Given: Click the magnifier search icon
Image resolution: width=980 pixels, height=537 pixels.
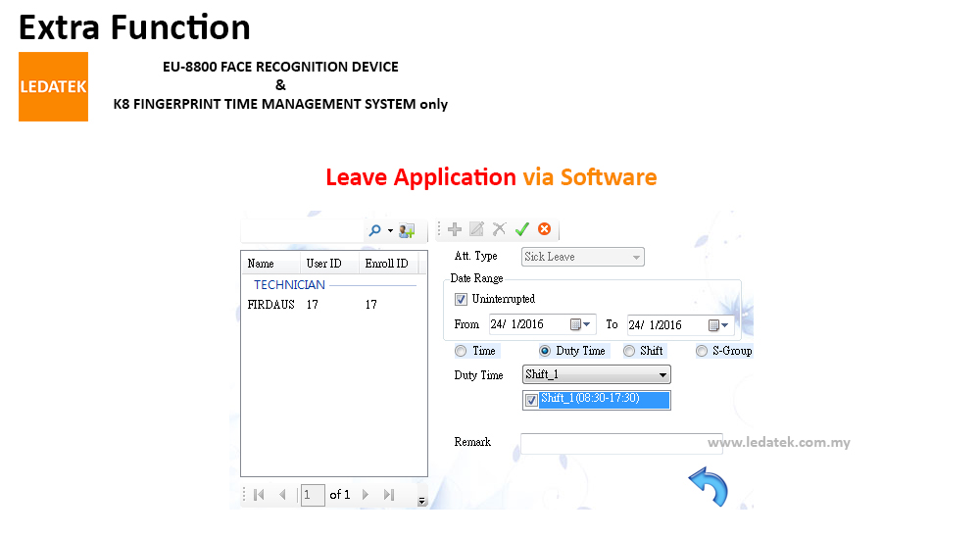Looking at the screenshot, I should coord(374,230).
